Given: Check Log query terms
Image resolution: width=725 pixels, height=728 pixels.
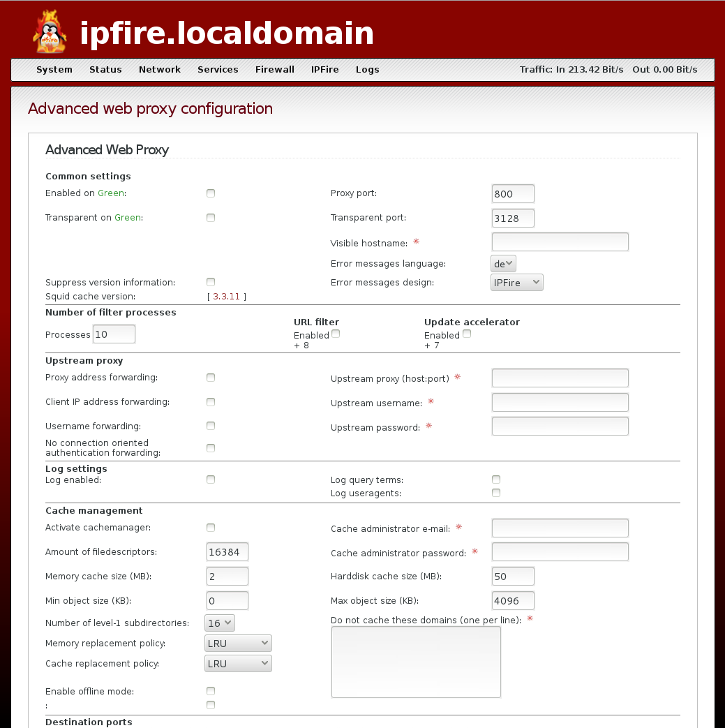Looking at the screenshot, I should tap(496, 480).
